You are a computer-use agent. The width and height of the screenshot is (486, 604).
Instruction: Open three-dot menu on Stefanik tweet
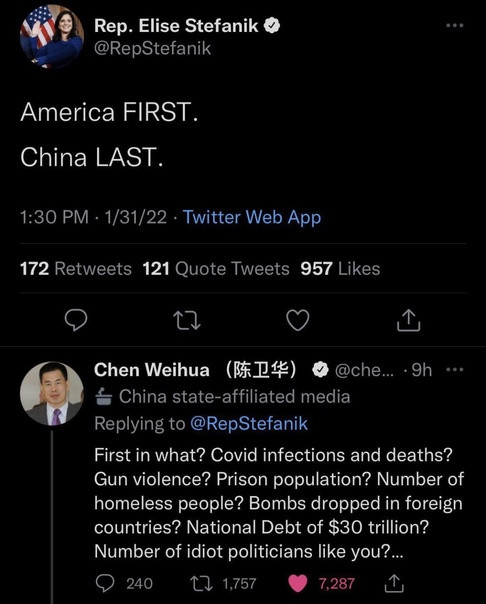pyautogui.click(x=454, y=25)
